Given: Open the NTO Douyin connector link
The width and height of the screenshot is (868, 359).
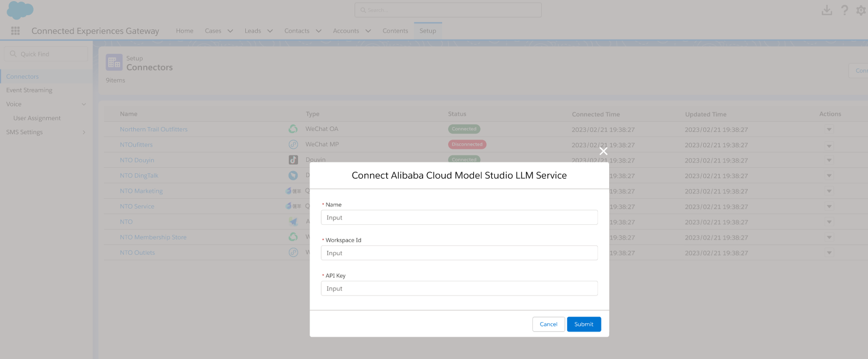Looking at the screenshot, I should [x=137, y=160].
